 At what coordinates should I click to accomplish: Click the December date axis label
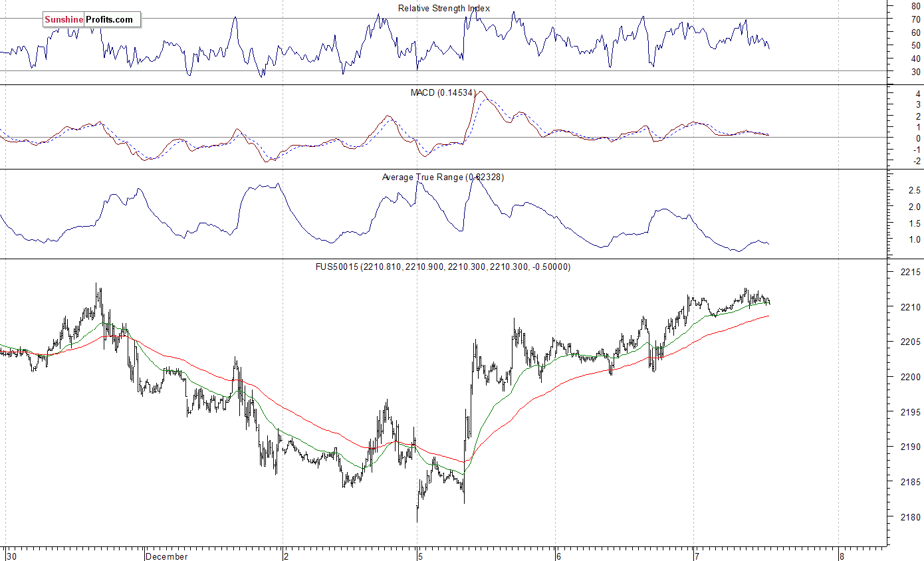coord(167,556)
